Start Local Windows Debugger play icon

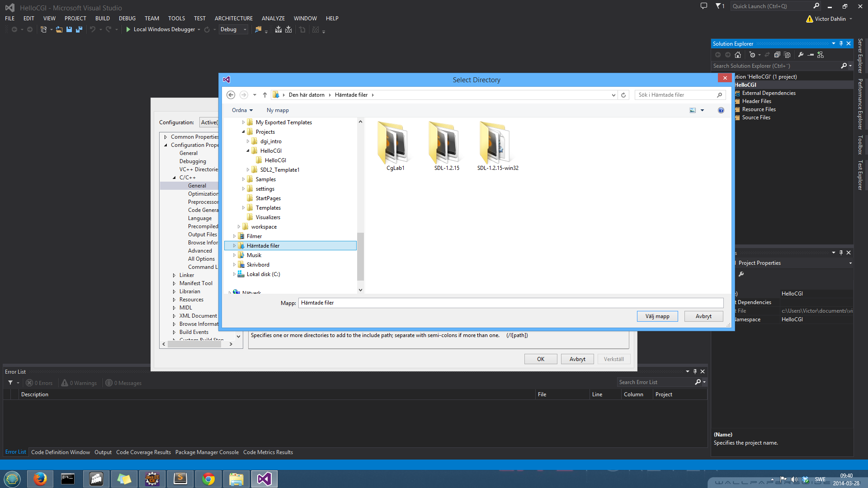128,29
